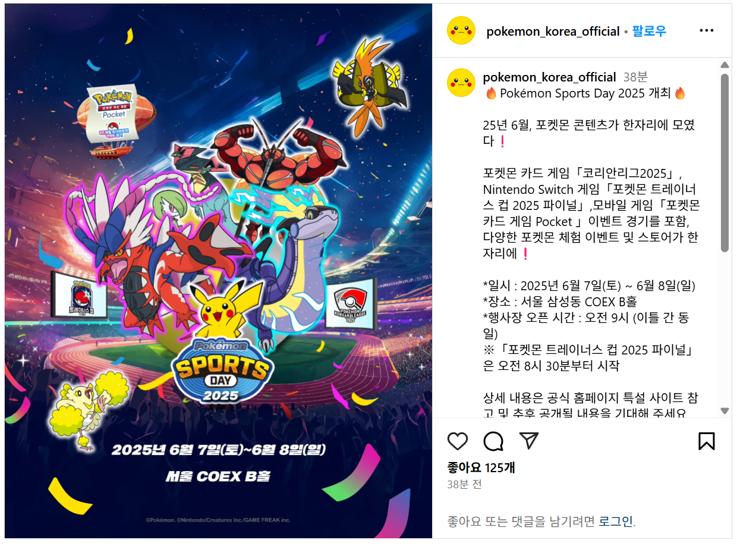
Task: Open pokemon_korea_official header username
Action: (x=553, y=32)
